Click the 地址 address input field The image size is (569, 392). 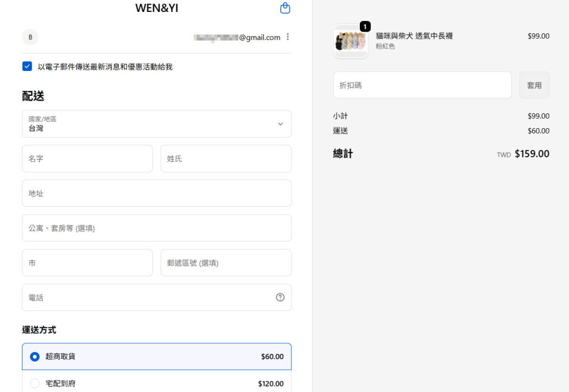click(x=156, y=193)
